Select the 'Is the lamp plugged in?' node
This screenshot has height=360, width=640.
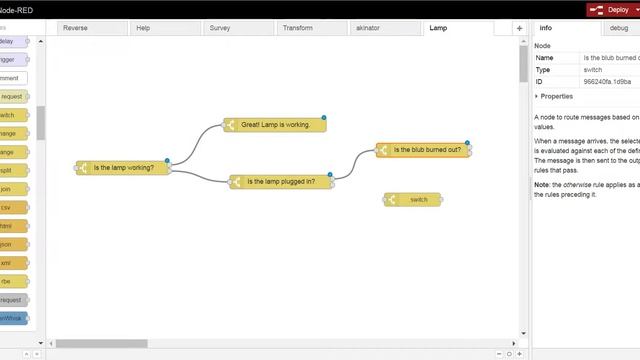281,182
